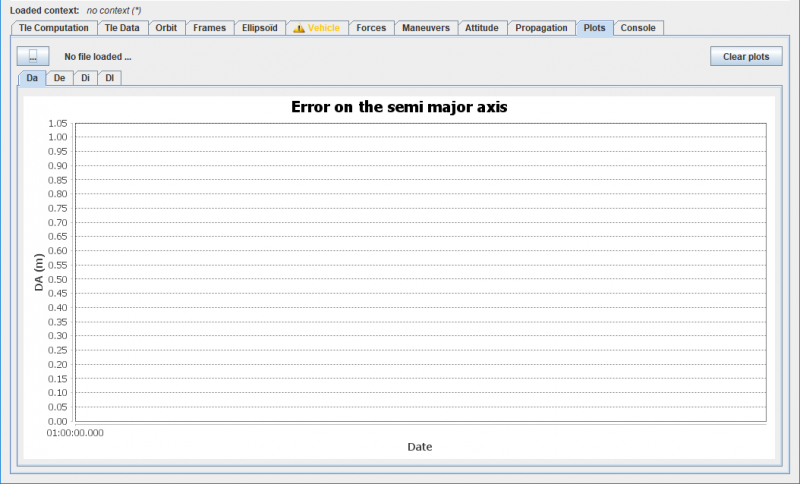
Task: Go to the Orbit tab
Action: click(x=166, y=28)
